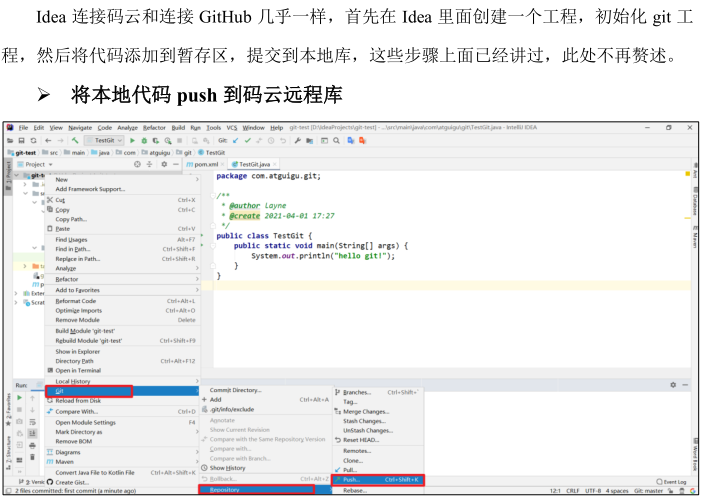Click the blue translate icon in toolbar
This screenshot has height=499, width=702.
click(351, 141)
